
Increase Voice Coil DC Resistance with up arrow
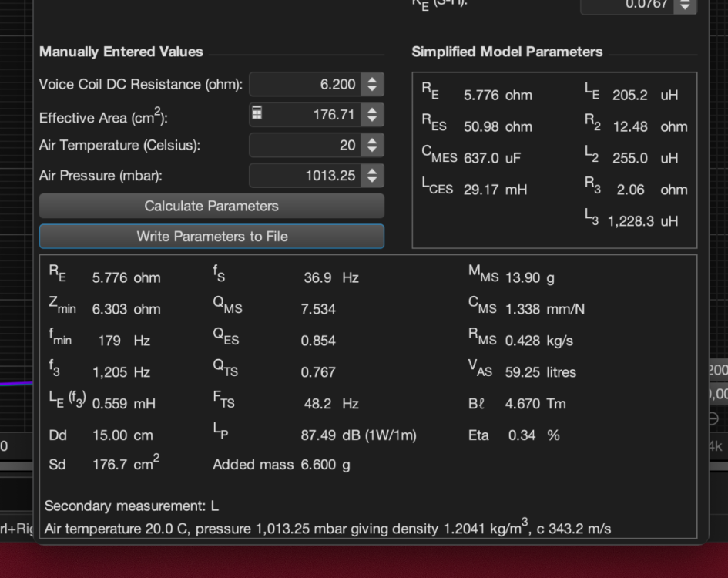pyautogui.click(x=372, y=80)
